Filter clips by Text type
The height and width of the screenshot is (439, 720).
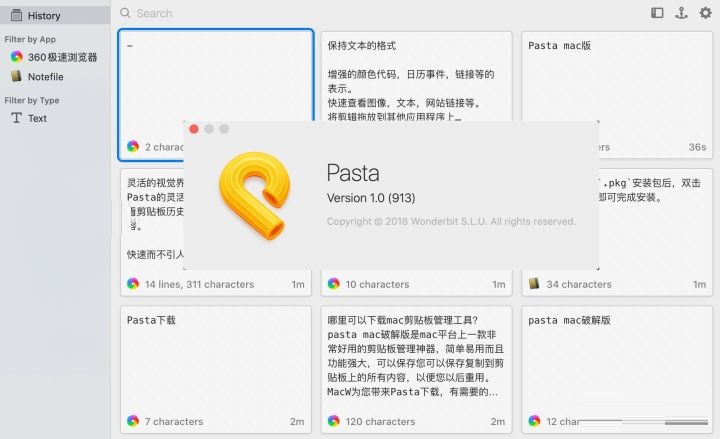click(54, 118)
